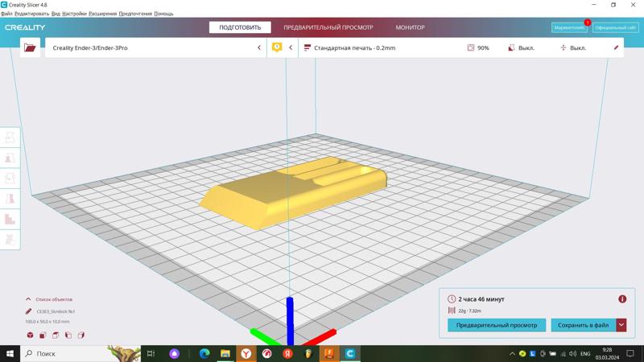Click the Поиск taskbar search field
The height and width of the screenshot is (362, 644).
[80, 353]
